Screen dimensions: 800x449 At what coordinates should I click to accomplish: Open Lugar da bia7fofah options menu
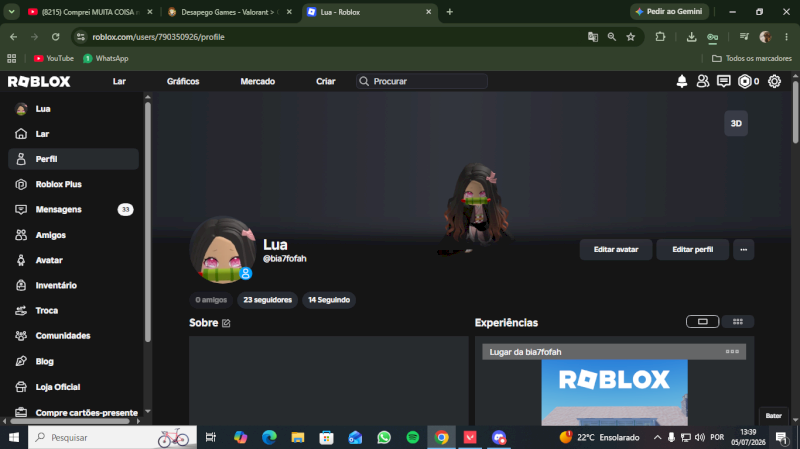pos(732,352)
